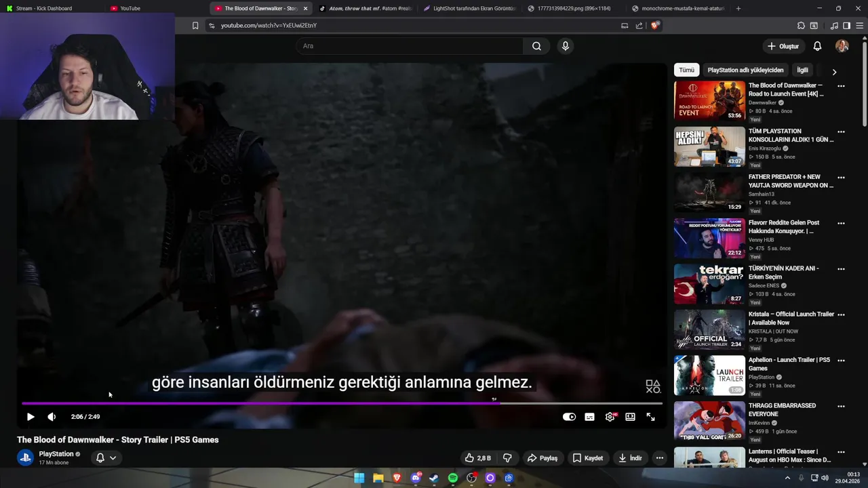Toggle autoplay switch in player controls
The image size is (868, 488).
(569, 417)
